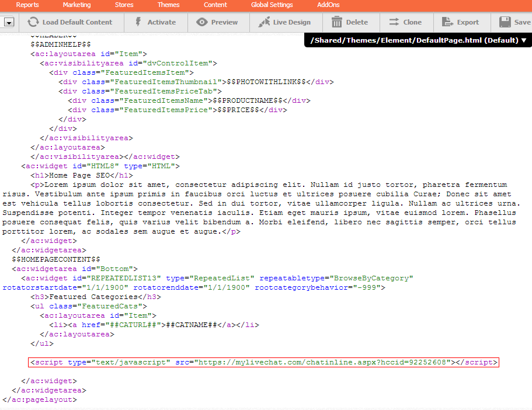
Task: Select the Stores menu
Action: [124, 5]
